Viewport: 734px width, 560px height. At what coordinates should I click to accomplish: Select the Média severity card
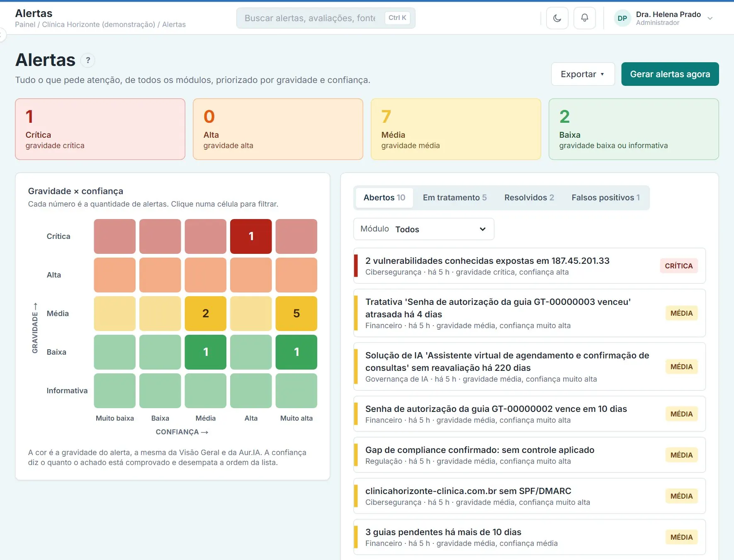point(456,129)
